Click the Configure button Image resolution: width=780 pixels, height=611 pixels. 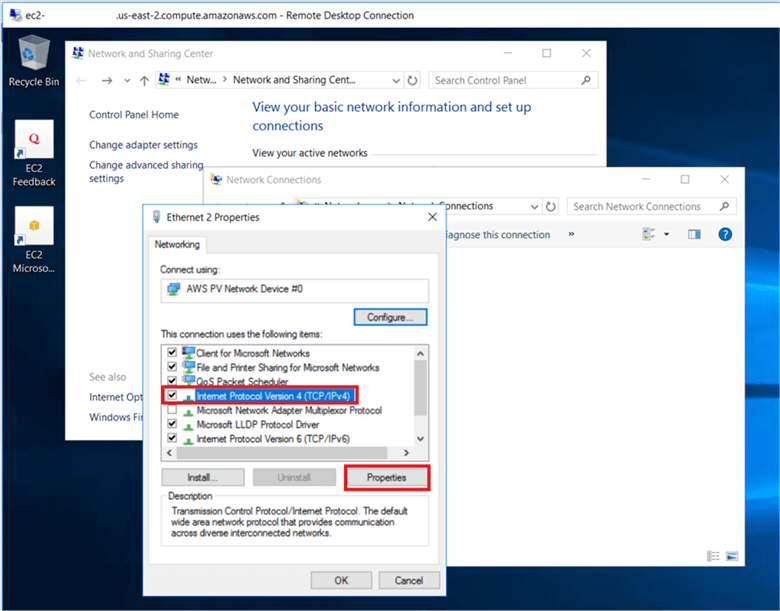pos(390,317)
